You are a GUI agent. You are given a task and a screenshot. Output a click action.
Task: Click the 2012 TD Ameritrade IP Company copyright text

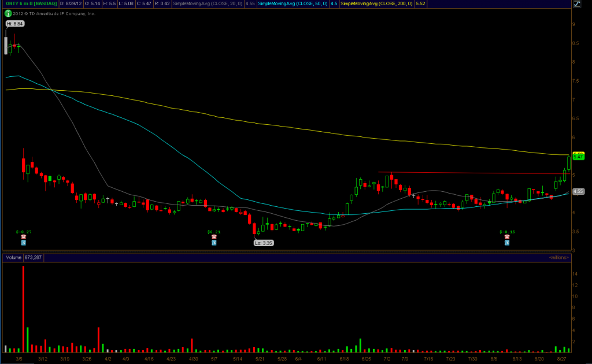tap(54, 14)
